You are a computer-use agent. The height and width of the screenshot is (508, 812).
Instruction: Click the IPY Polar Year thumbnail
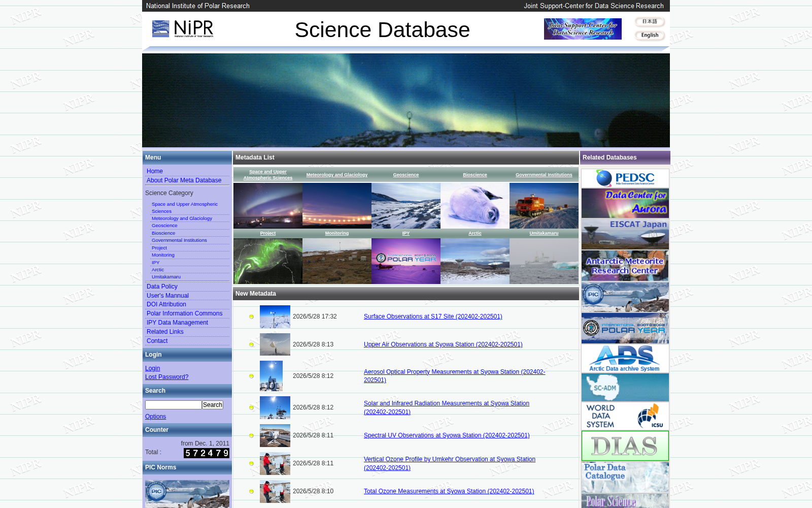406,261
